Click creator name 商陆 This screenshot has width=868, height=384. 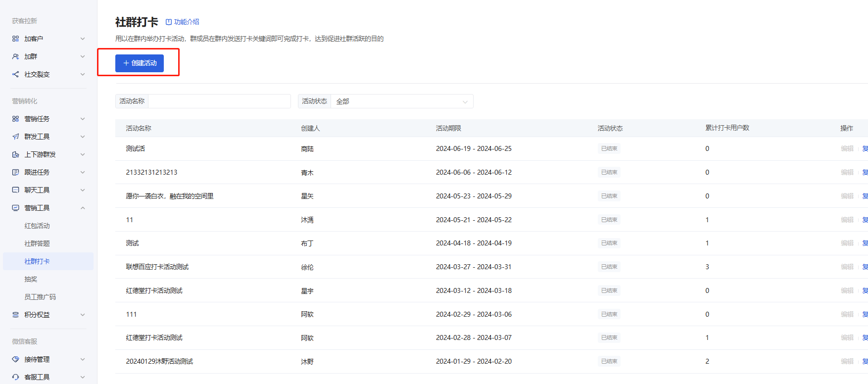(307, 149)
